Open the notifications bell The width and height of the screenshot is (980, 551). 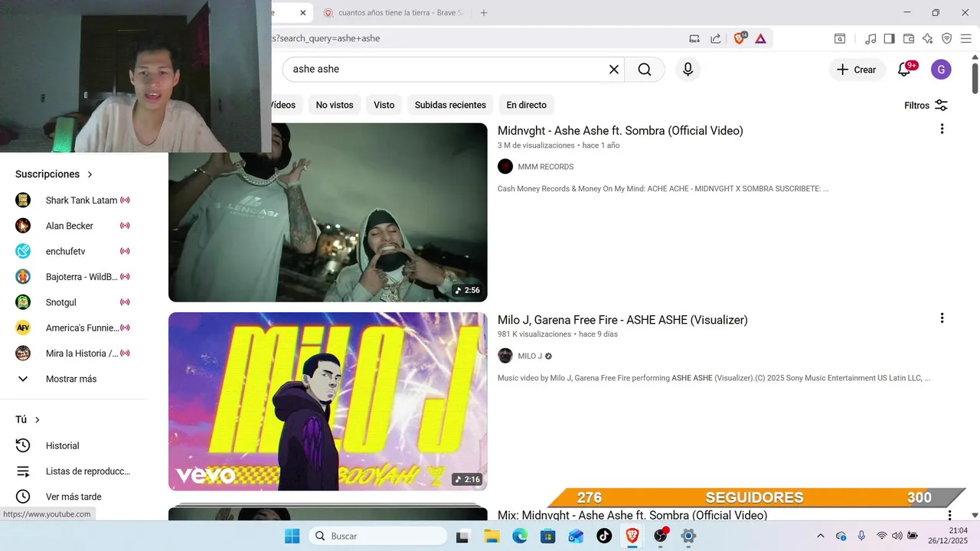pyautogui.click(x=905, y=70)
